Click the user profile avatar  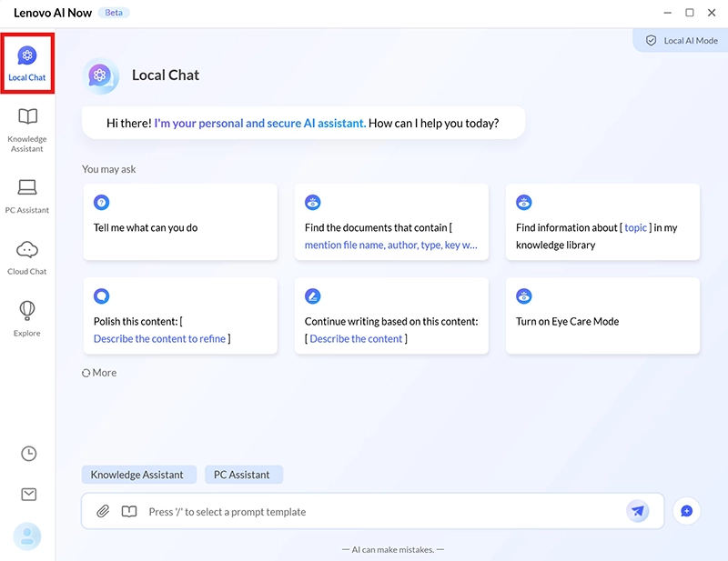pyautogui.click(x=27, y=536)
